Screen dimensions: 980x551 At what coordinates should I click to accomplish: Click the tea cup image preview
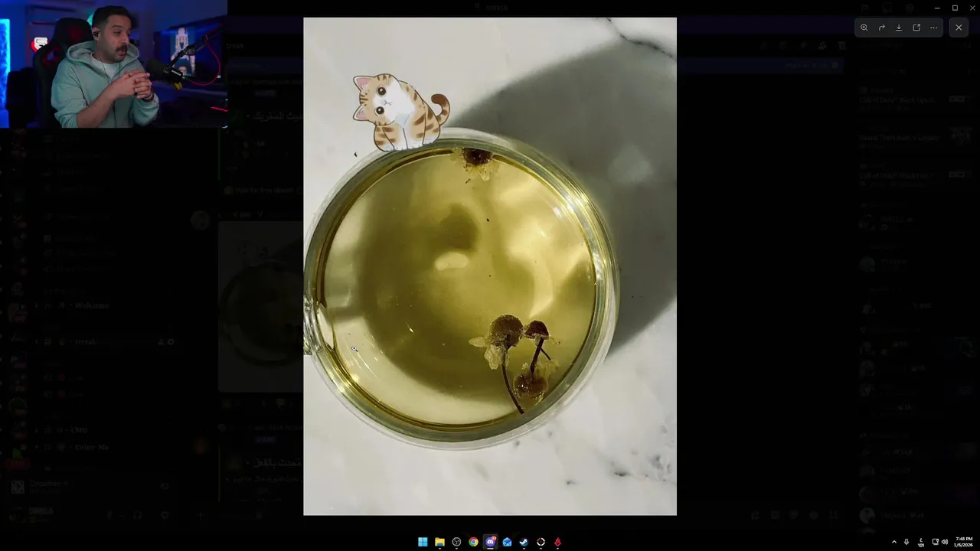click(x=490, y=266)
